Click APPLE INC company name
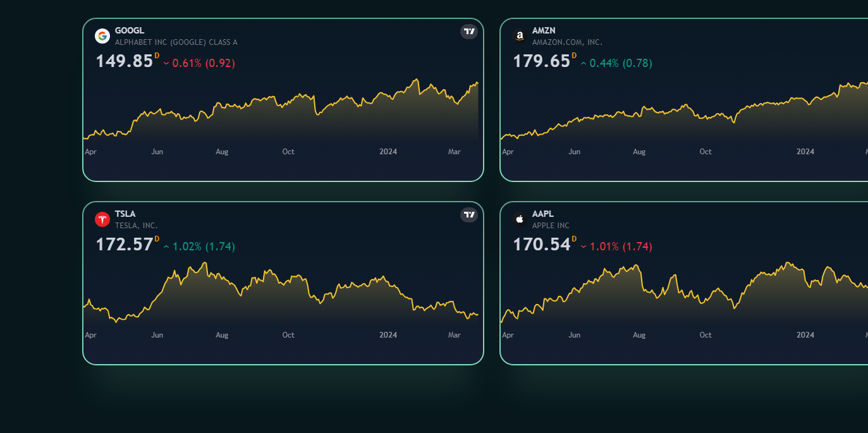The height and width of the screenshot is (433, 868). coord(551,226)
